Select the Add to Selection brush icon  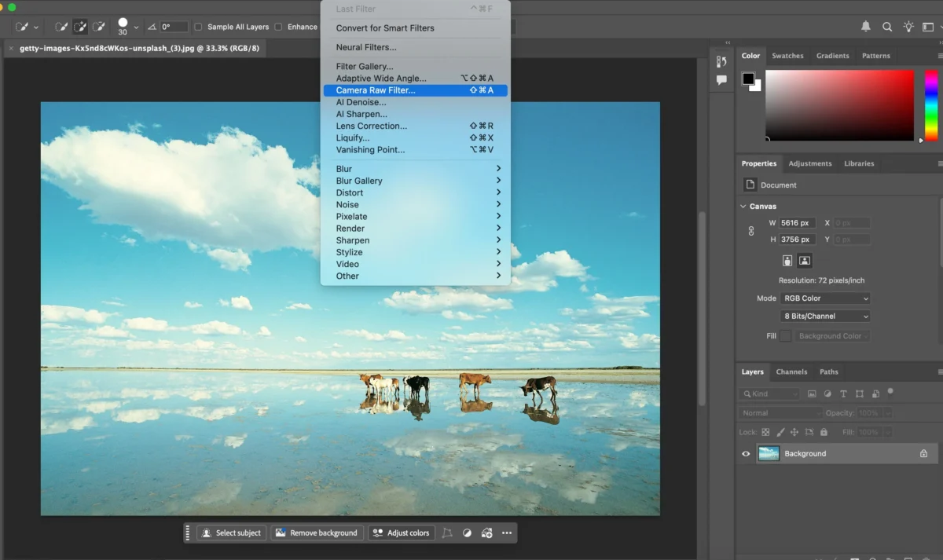click(79, 27)
